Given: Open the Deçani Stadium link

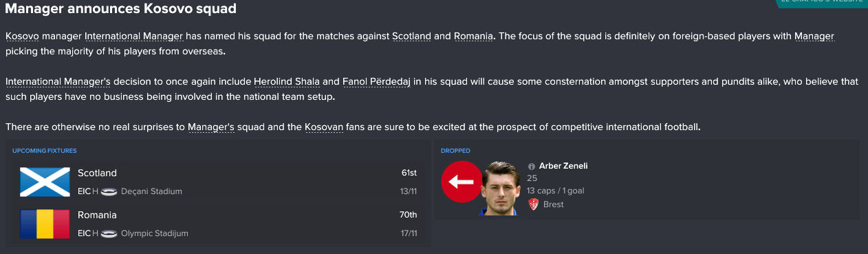Looking at the screenshot, I should click(x=151, y=191).
